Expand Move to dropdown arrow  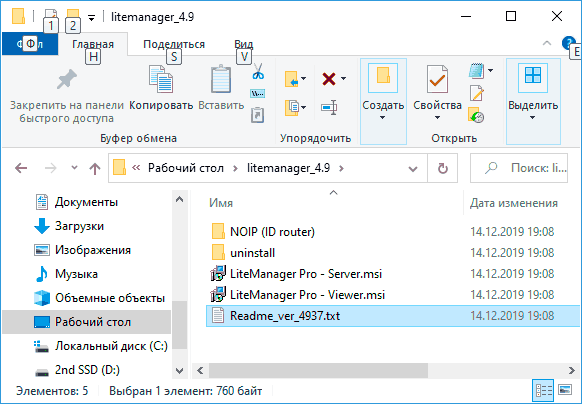pos(304,78)
